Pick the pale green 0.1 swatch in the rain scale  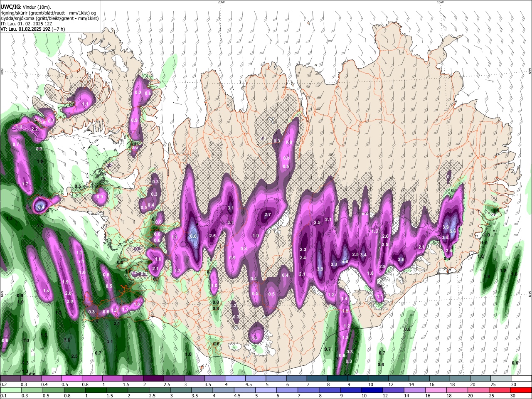click(x=11, y=390)
